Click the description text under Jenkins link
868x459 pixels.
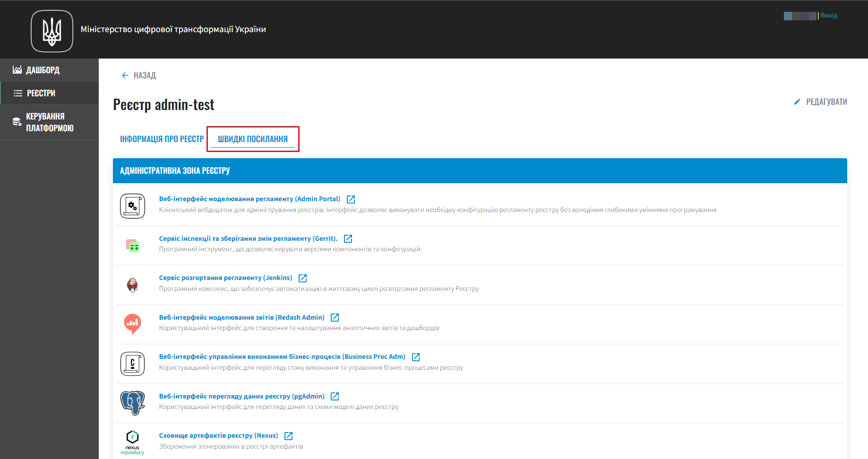319,289
